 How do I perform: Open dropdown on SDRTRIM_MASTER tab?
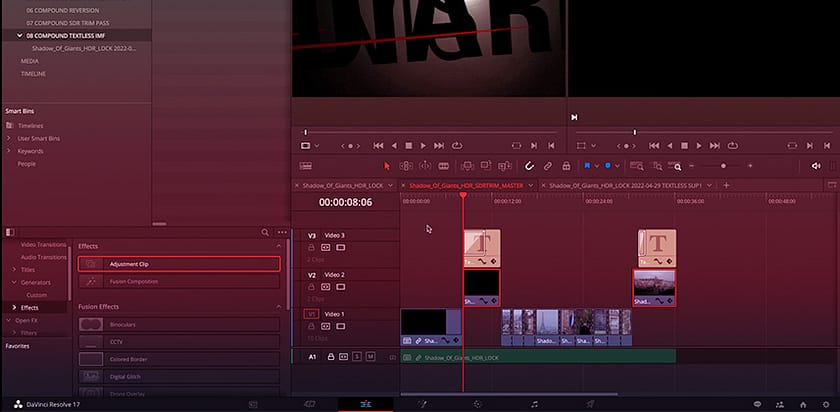pyautogui.click(x=530, y=185)
